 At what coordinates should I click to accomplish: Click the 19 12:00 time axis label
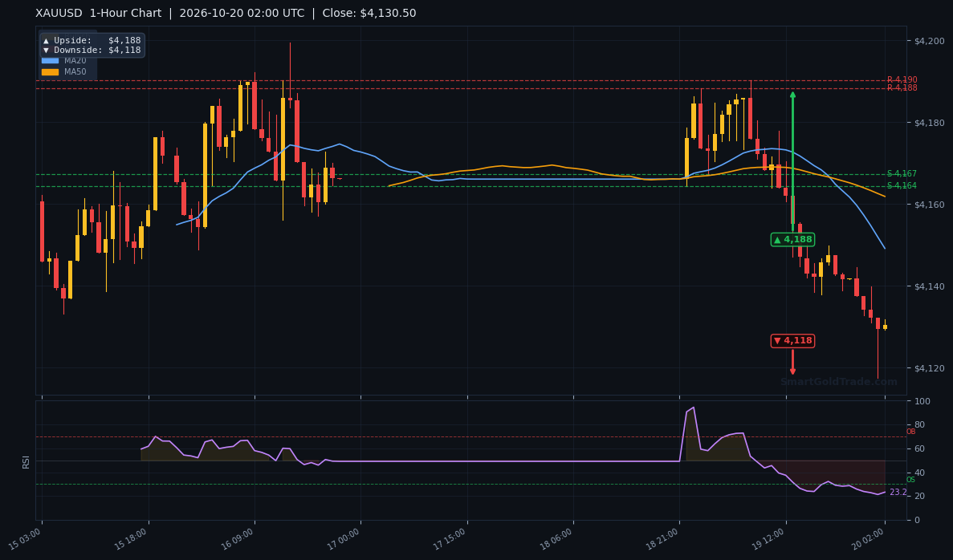(x=768, y=539)
